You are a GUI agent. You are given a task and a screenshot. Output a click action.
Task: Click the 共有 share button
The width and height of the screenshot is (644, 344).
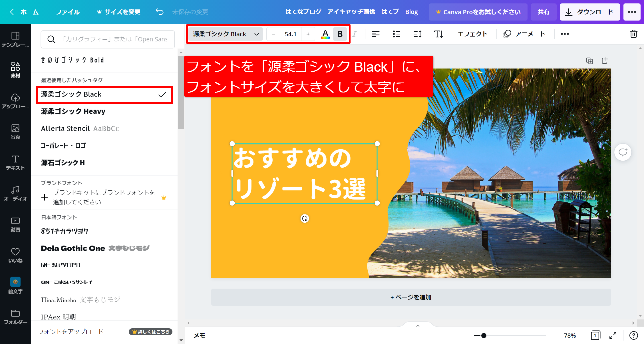pyautogui.click(x=544, y=12)
